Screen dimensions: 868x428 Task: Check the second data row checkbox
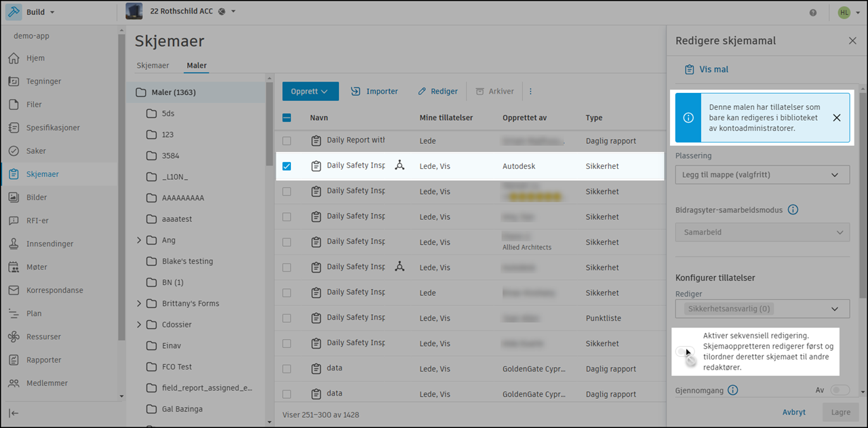[287, 394]
